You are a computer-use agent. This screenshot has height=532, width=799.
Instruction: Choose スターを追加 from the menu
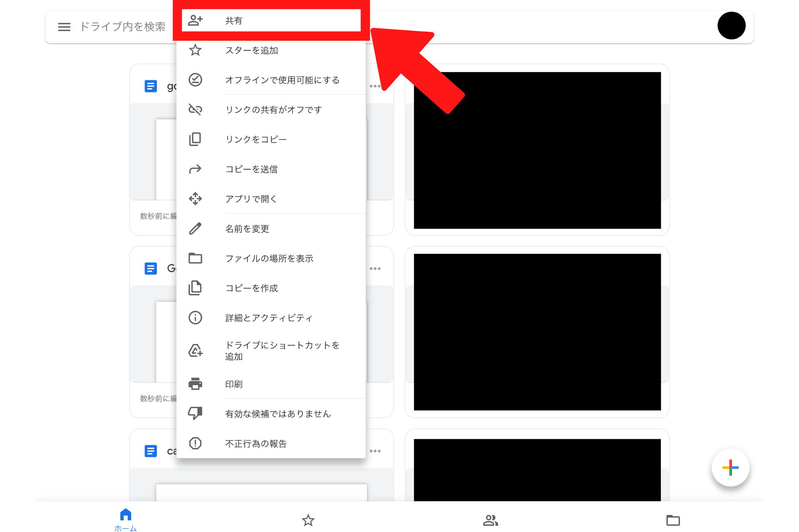point(271,50)
